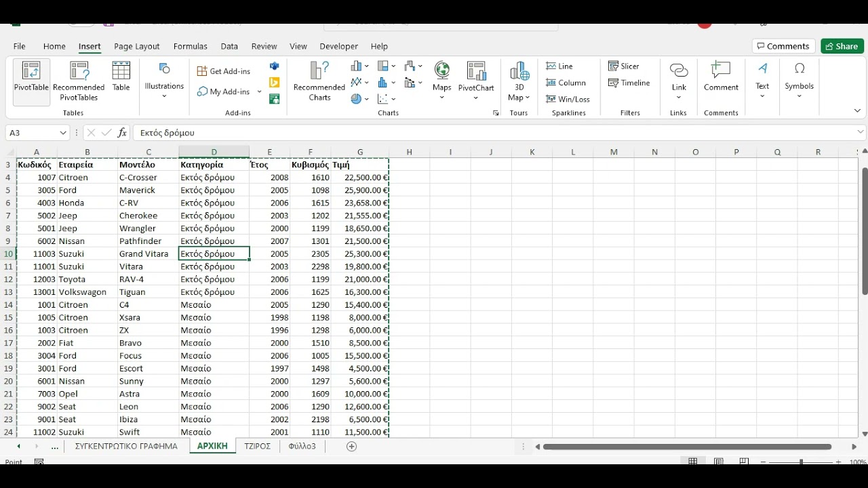
Task: Expand the My Add-ins dropdown arrow
Action: point(258,91)
